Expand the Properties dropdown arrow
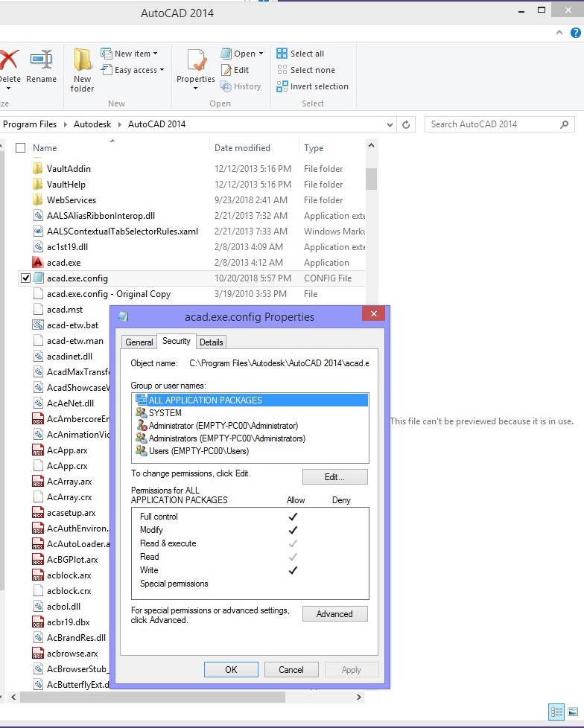The image size is (584, 728). pos(196,89)
